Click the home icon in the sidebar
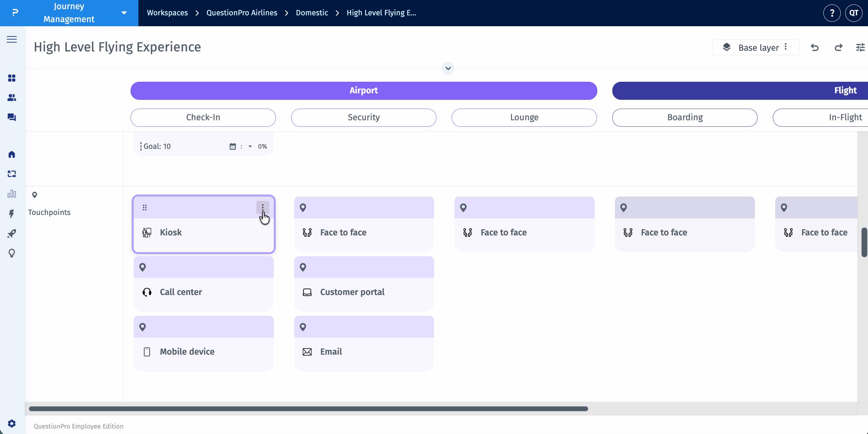The width and height of the screenshot is (868, 434). click(x=12, y=154)
